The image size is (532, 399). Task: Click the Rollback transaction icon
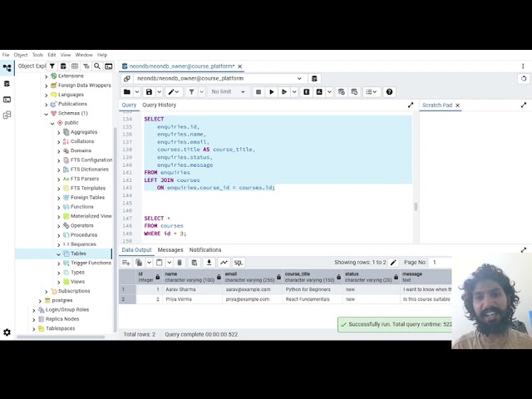tap(354, 92)
